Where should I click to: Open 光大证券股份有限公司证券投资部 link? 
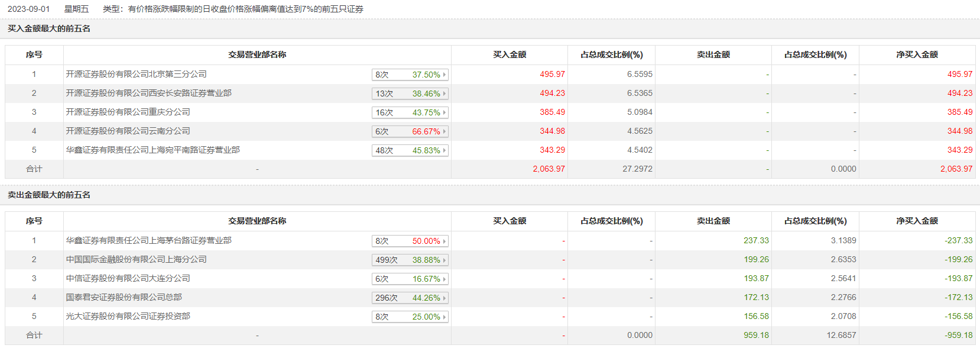[x=128, y=316]
